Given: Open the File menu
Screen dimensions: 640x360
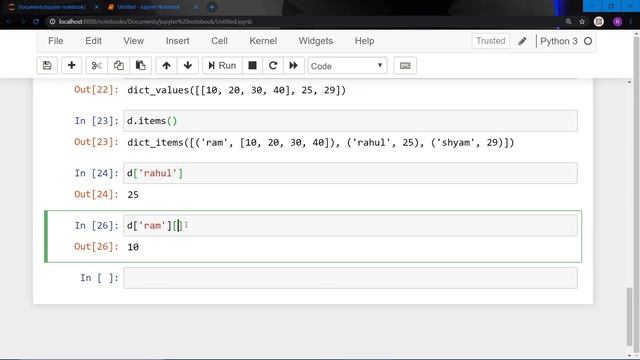Looking at the screenshot, I should pos(56,41).
